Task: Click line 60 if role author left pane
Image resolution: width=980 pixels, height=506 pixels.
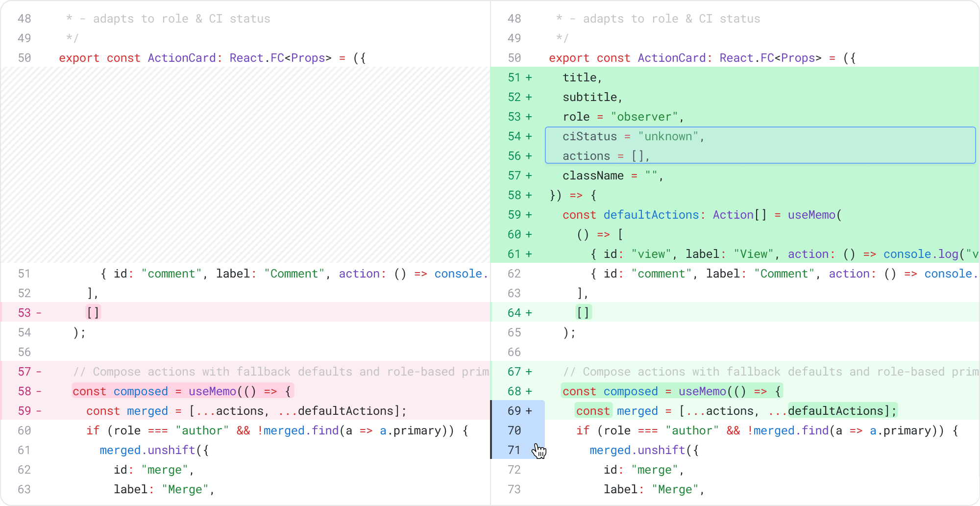Action: coord(277,430)
